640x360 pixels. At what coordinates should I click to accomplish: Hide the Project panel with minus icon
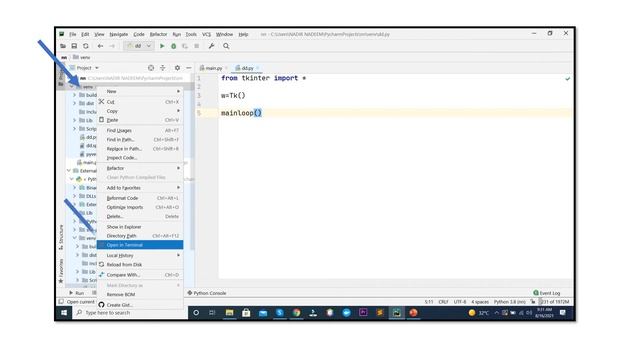coord(189,68)
